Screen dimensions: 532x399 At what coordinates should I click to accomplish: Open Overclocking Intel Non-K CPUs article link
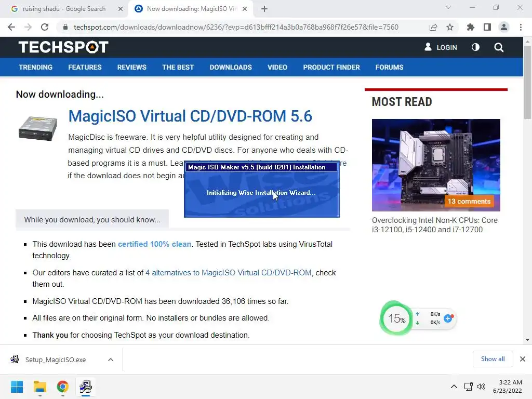(435, 224)
